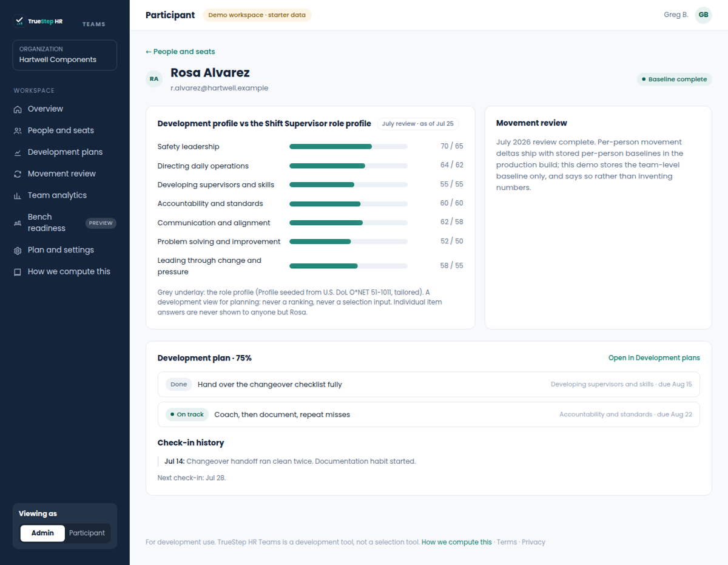Click the Demo workspace starter data badge
This screenshot has height=565, width=728.
click(x=257, y=15)
